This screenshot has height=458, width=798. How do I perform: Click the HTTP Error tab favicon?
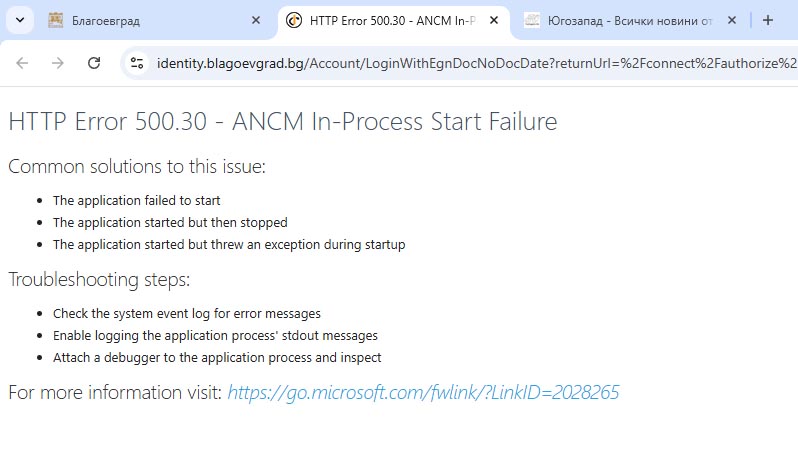point(294,20)
